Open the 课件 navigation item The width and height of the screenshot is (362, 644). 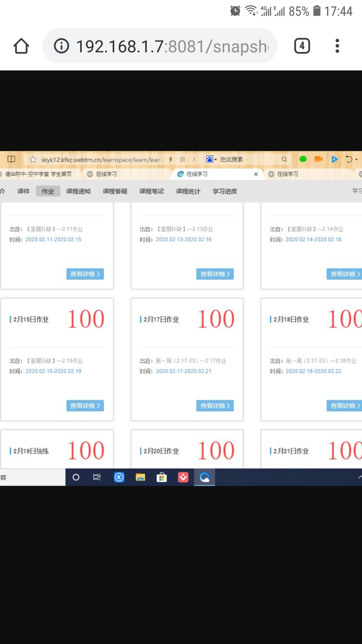(x=23, y=191)
